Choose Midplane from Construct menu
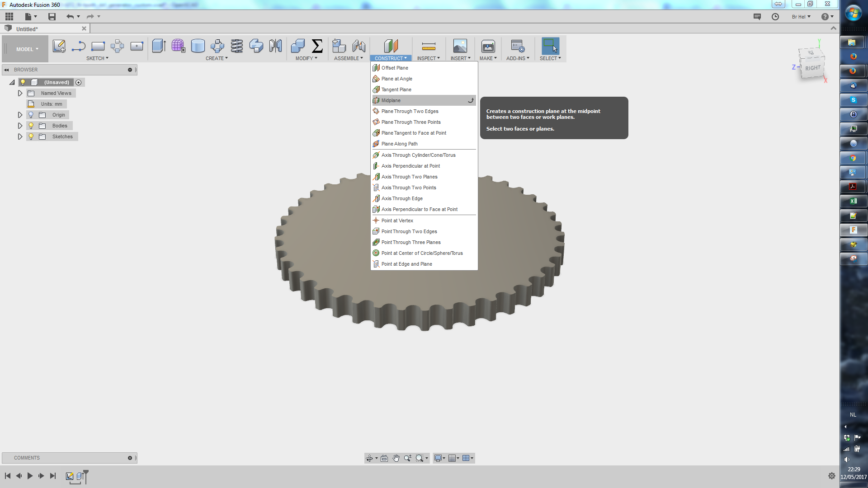The image size is (868, 488). tap(391, 100)
